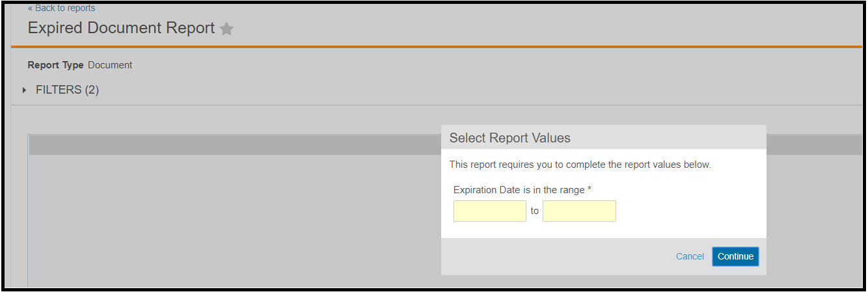Viewport: 868px width, 294px height.
Task: Click the Report Type label
Action: (55, 65)
